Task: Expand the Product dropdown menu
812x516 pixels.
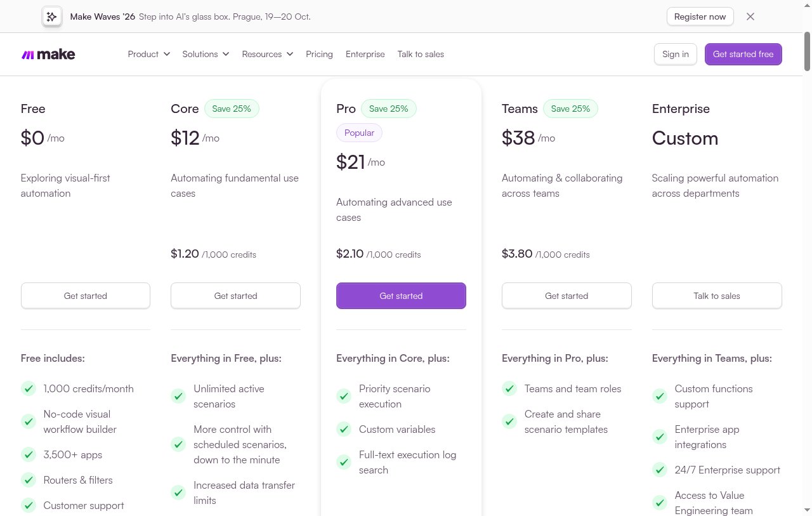Action: tap(149, 54)
